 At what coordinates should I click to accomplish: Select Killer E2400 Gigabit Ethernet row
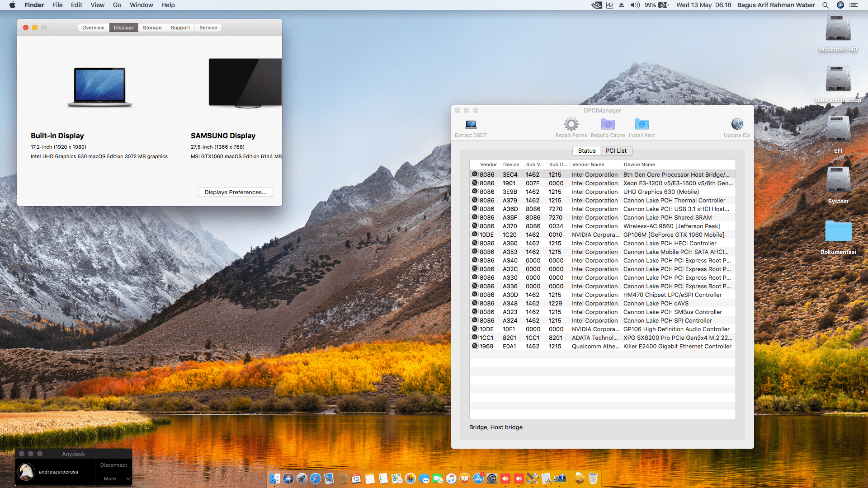[x=603, y=346]
